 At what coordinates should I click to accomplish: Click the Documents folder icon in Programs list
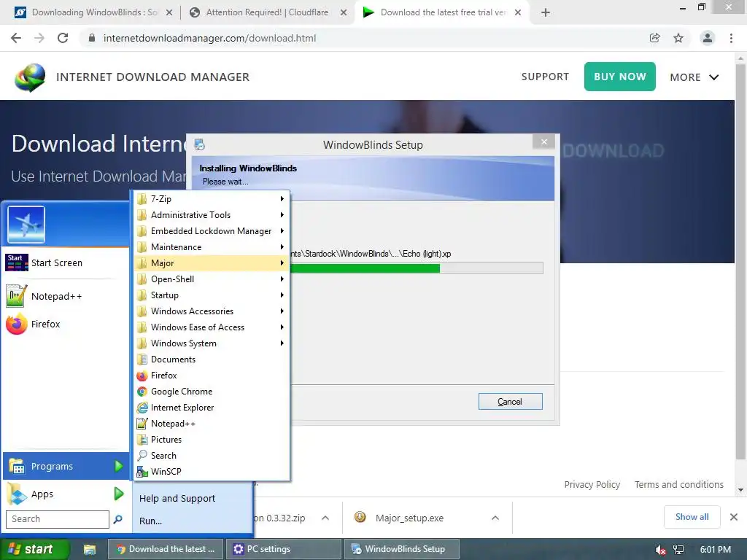point(142,359)
